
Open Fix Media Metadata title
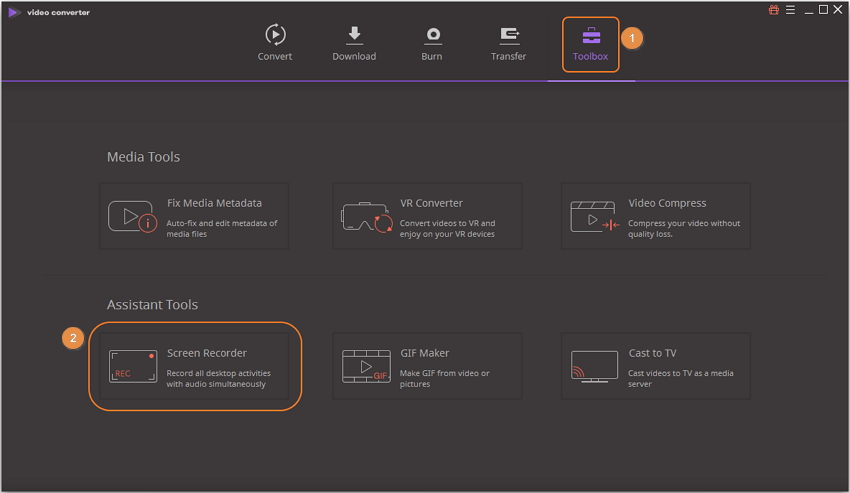pos(214,203)
